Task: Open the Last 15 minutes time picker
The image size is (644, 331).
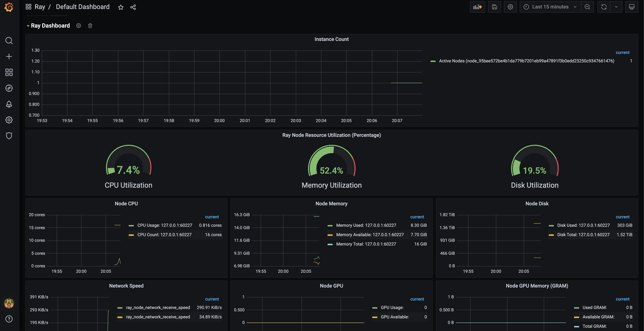Action: click(x=550, y=7)
